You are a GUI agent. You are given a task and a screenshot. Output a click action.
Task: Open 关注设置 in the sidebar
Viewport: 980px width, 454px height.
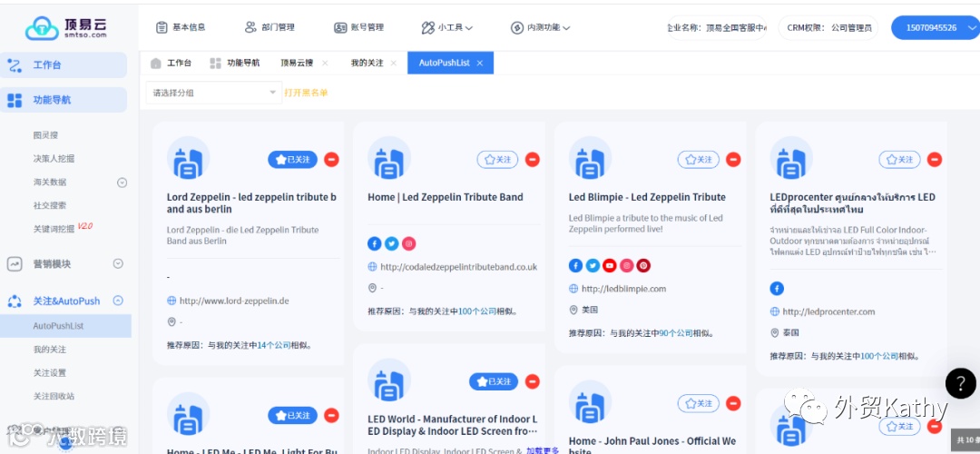click(x=49, y=372)
